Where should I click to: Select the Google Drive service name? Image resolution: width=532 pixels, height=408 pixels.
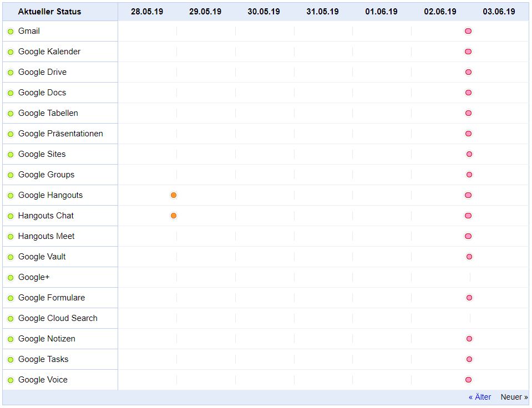[42, 72]
